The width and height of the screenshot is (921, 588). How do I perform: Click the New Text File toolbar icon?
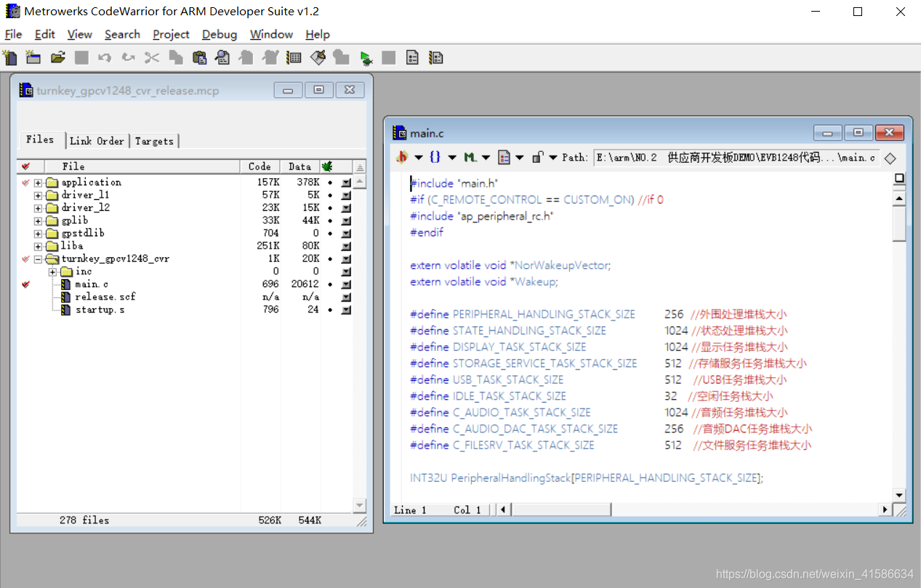[x=9, y=57]
